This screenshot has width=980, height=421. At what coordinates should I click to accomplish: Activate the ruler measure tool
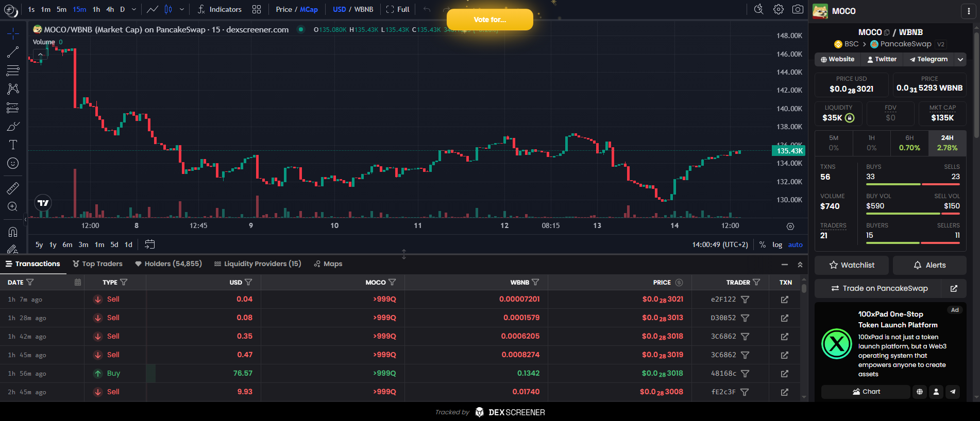click(x=13, y=188)
